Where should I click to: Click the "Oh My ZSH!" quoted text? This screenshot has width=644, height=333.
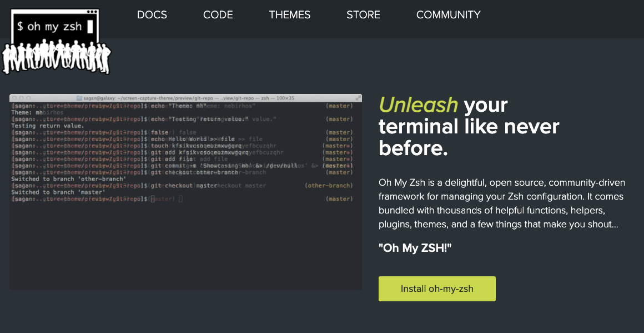click(415, 248)
